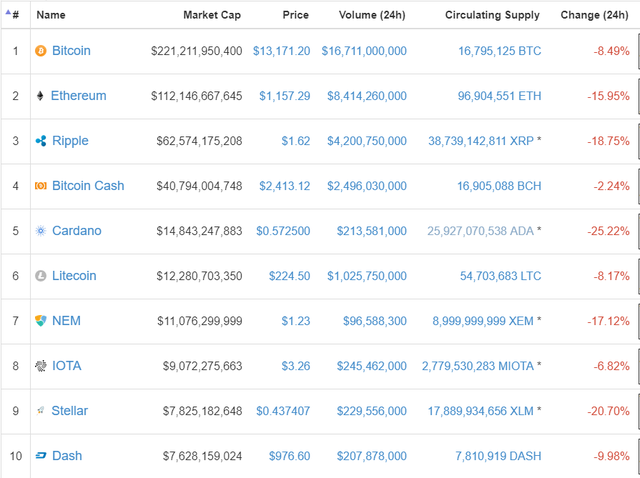
Task: Sort by Market Cap column header
Action: (x=212, y=15)
